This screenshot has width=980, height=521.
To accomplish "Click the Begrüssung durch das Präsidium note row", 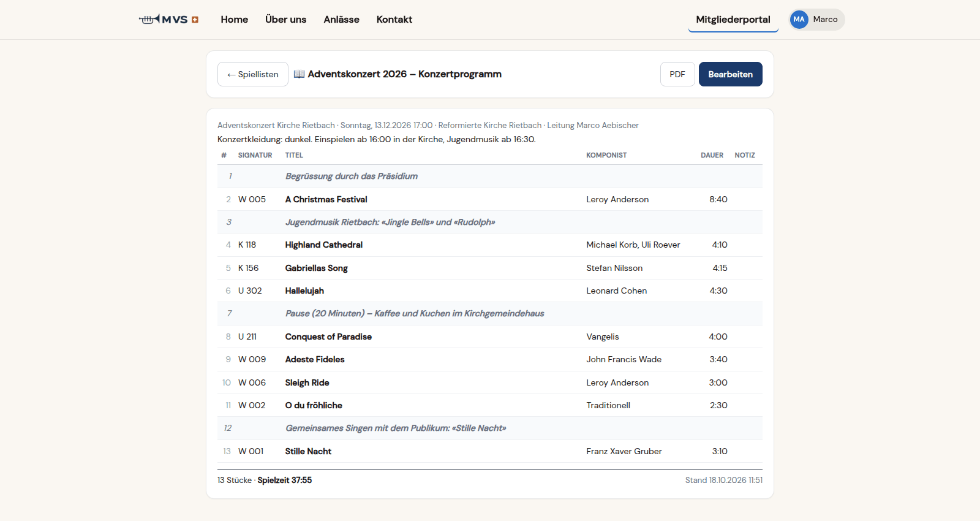I will click(490, 177).
